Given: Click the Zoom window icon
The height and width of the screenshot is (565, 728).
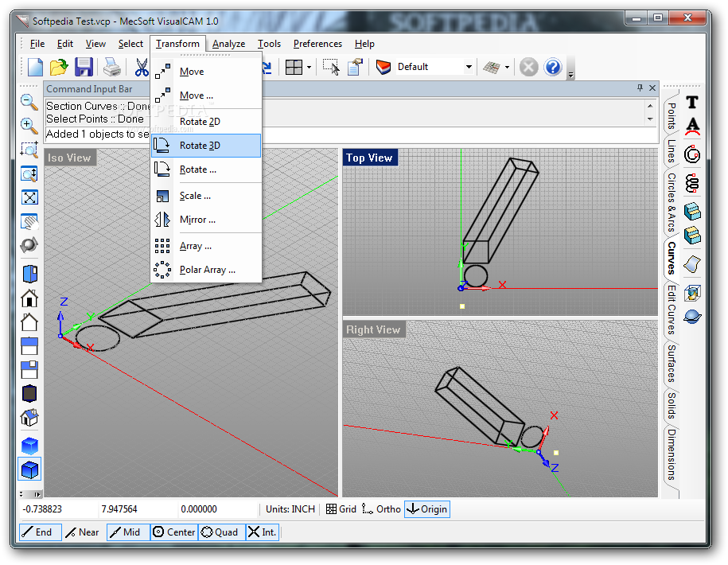Looking at the screenshot, I should pos(29,150).
